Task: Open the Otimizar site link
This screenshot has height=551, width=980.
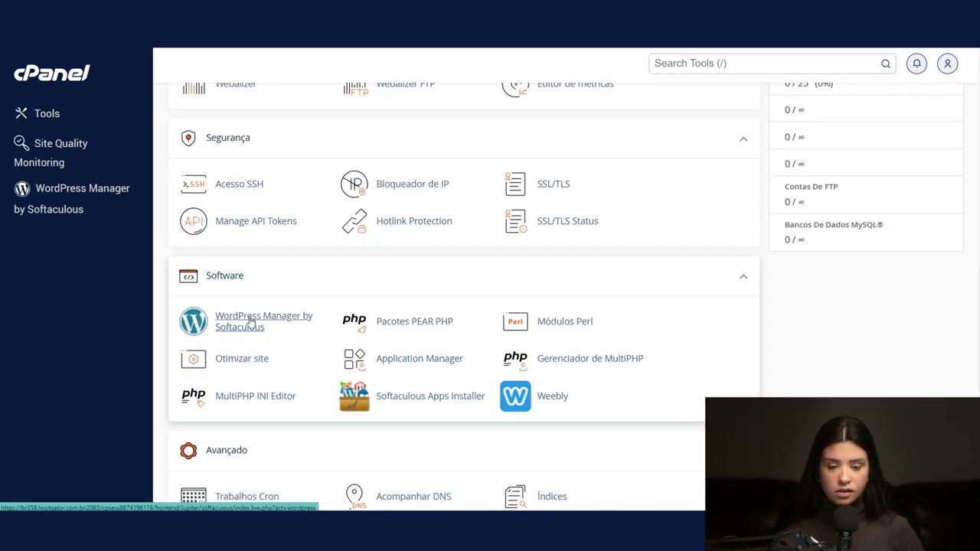Action: [x=242, y=358]
